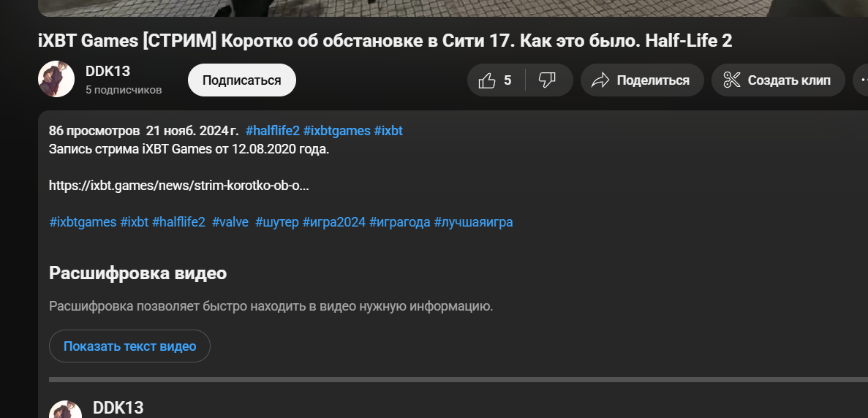Click the #игра2024 hashtag
Image resolution: width=868 pixels, height=418 pixels.
333,222
